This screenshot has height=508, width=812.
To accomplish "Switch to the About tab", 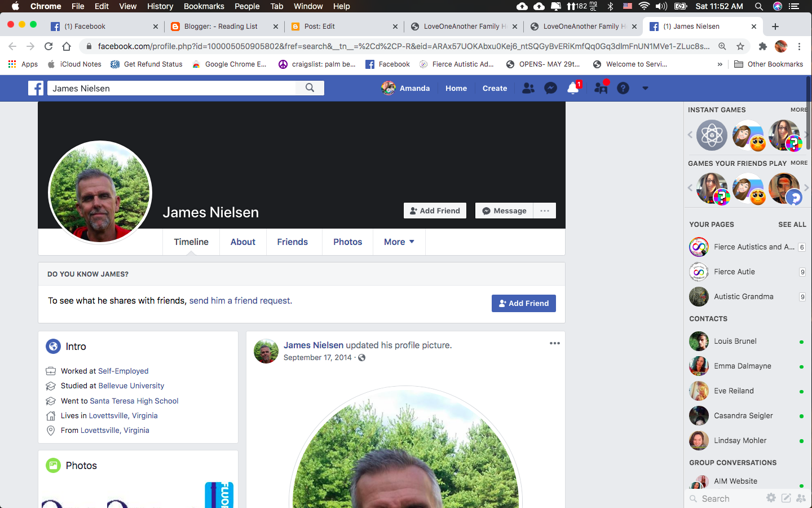I will click(x=242, y=242).
